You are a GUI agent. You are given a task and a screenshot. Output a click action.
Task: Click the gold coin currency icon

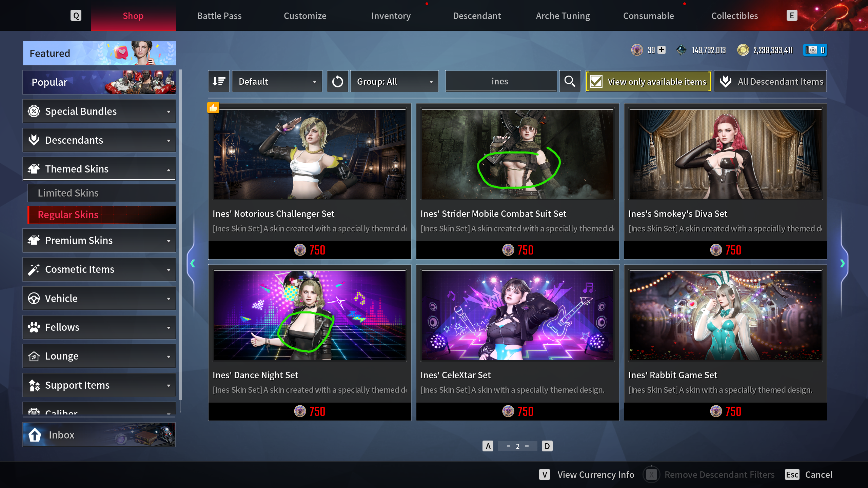(x=743, y=50)
